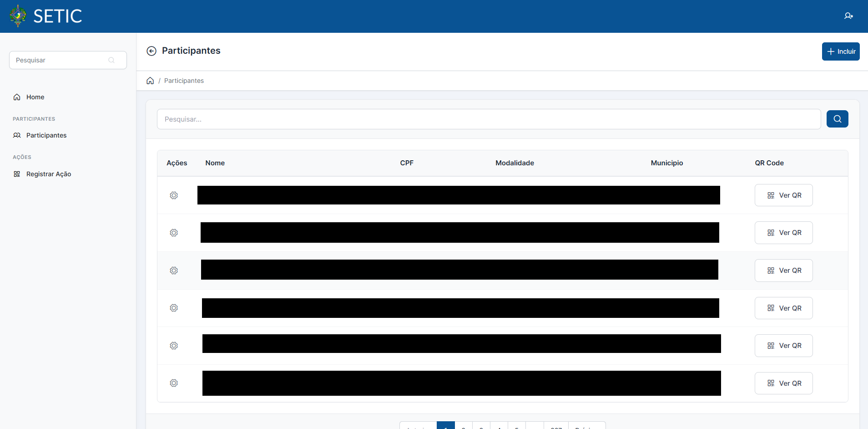
Task: Focus the main Pesquisar... search field
Action: coord(489,119)
